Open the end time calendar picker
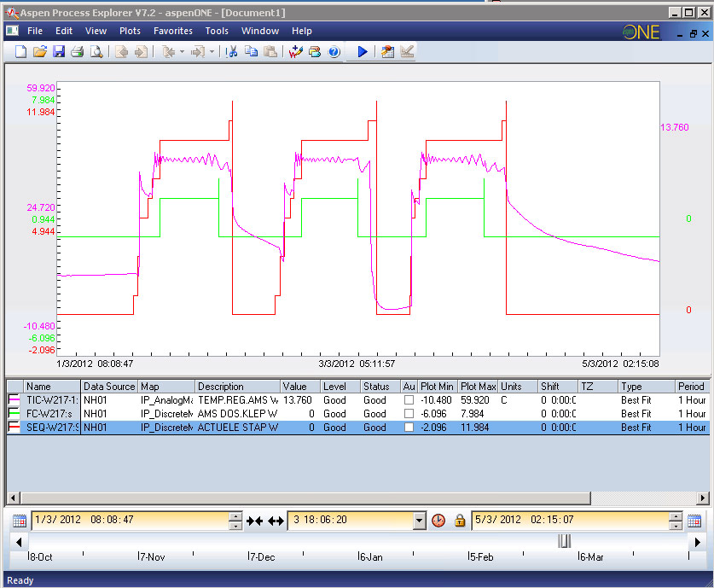714x588 pixels. (x=694, y=521)
